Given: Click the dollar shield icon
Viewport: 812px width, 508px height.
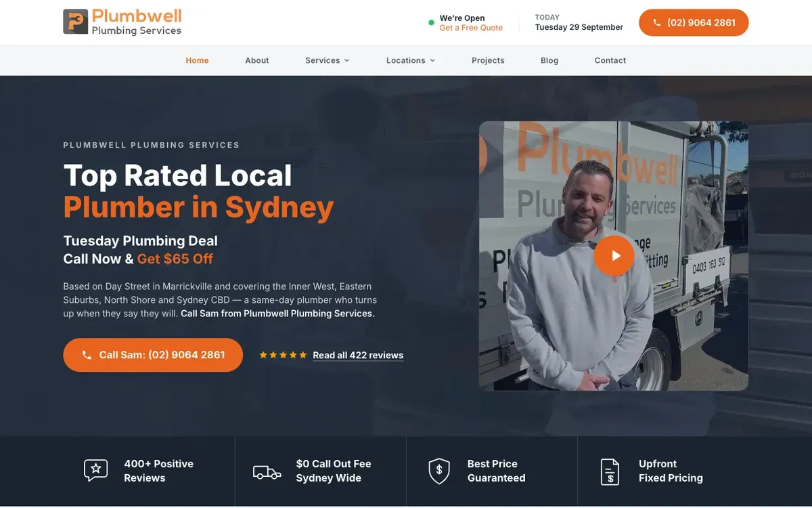Looking at the screenshot, I should [439, 471].
